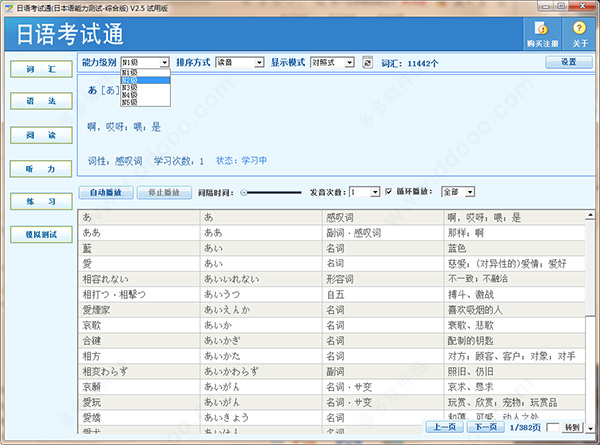Select the 藍 word row
Screen dimensions: 600x445
tap(332, 248)
